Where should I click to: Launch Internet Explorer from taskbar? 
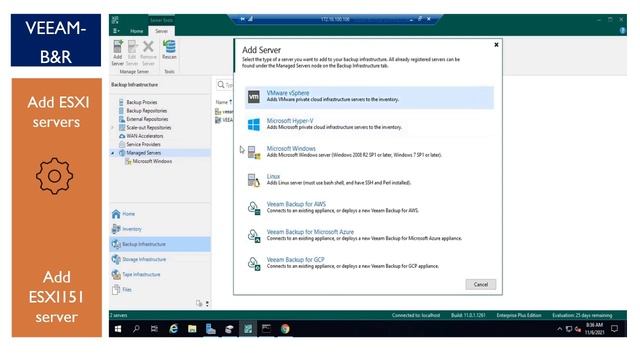click(173, 329)
